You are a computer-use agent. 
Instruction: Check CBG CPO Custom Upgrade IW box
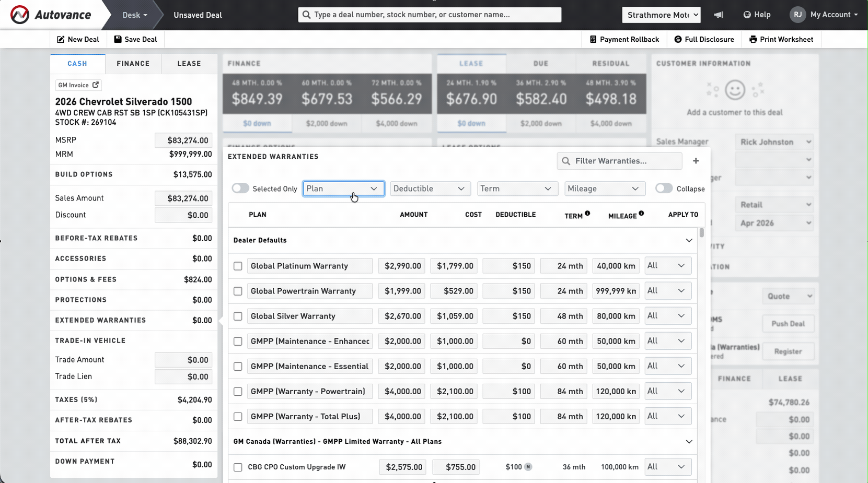[x=238, y=467]
